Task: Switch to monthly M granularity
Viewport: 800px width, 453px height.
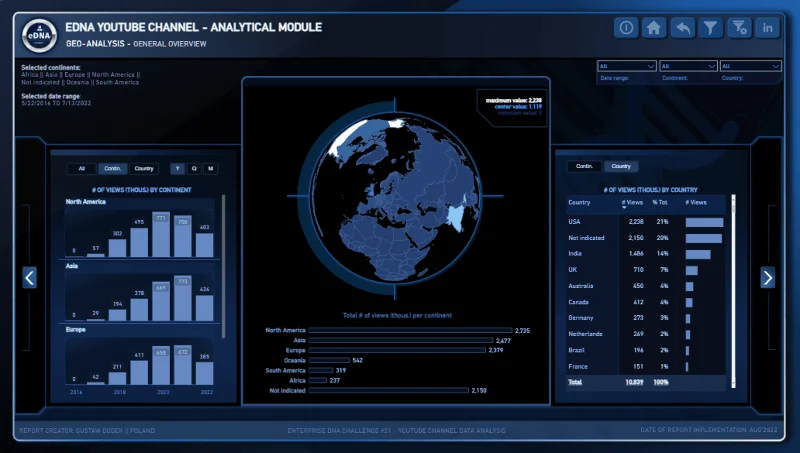Action: click(x=211, y=169)
